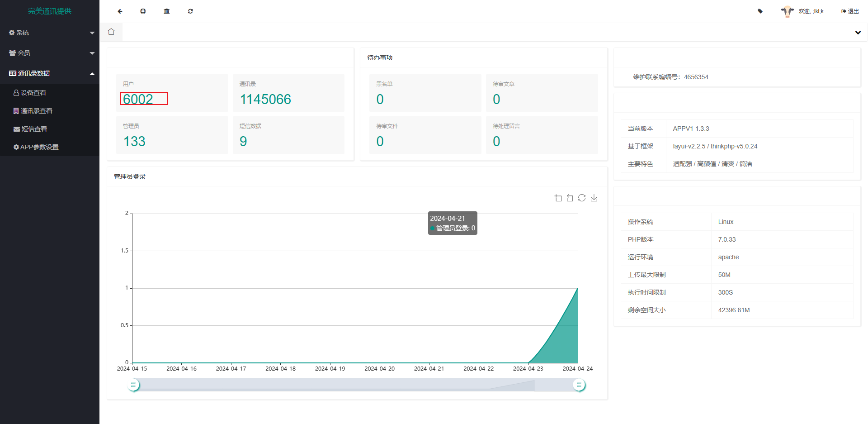Click the chart zoom reset (undo zoom) icon
This screenshot has height=424, width=868.
click(570, 198)
